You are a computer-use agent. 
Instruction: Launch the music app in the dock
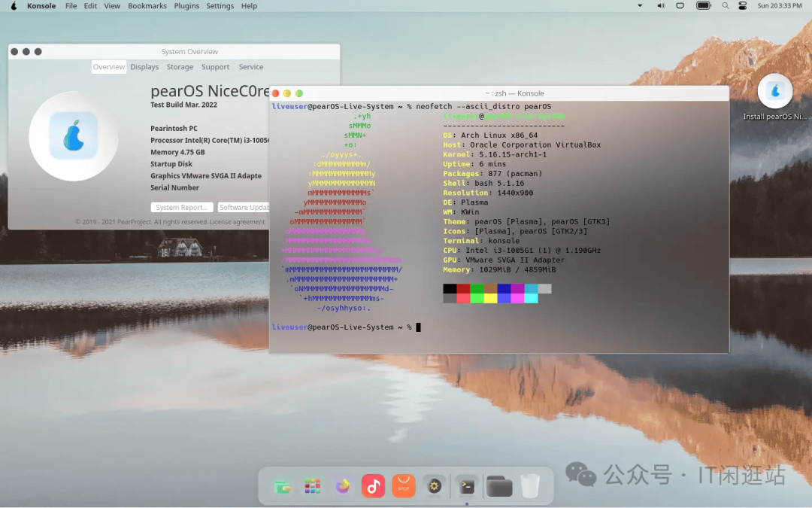pyautogui.click(x=373, y=486)
